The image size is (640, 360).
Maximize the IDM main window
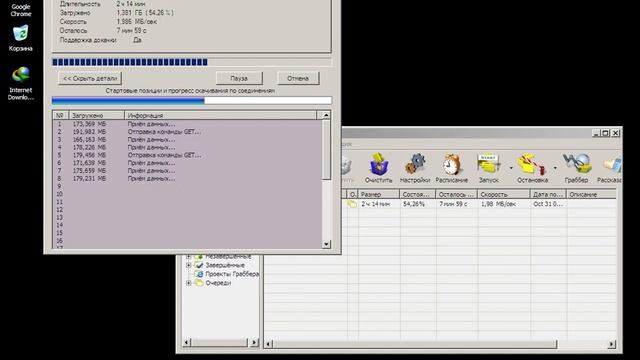pos(606,133)
